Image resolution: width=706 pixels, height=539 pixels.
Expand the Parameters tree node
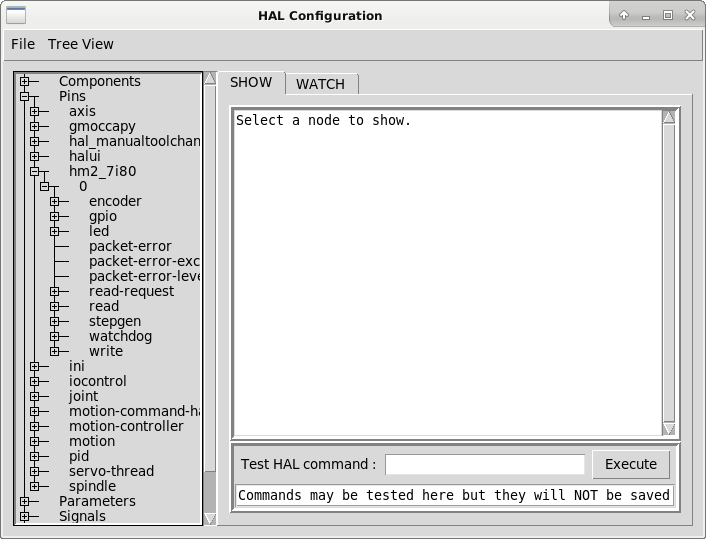(24, 501)
